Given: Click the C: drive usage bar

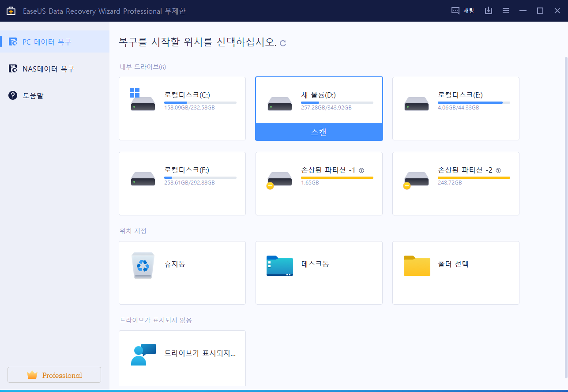Looking at the screenshot, I should click(200, 102).
